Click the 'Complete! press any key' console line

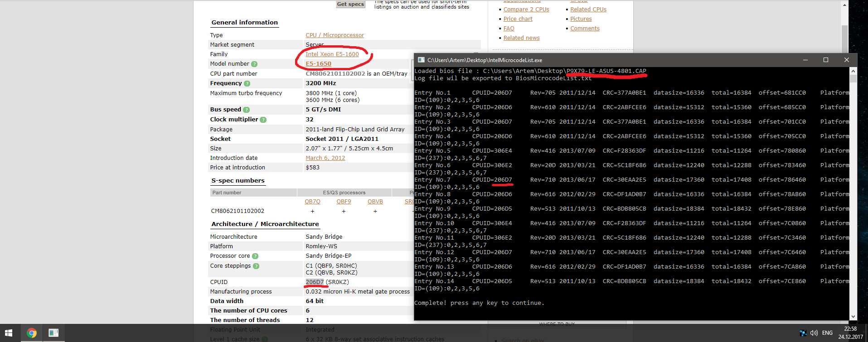(x=479, y=303)
